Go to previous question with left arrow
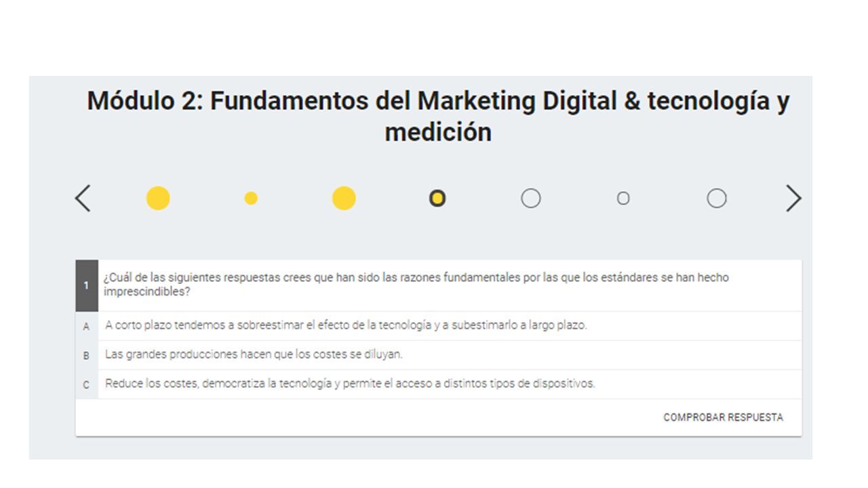 coord(82,199)
